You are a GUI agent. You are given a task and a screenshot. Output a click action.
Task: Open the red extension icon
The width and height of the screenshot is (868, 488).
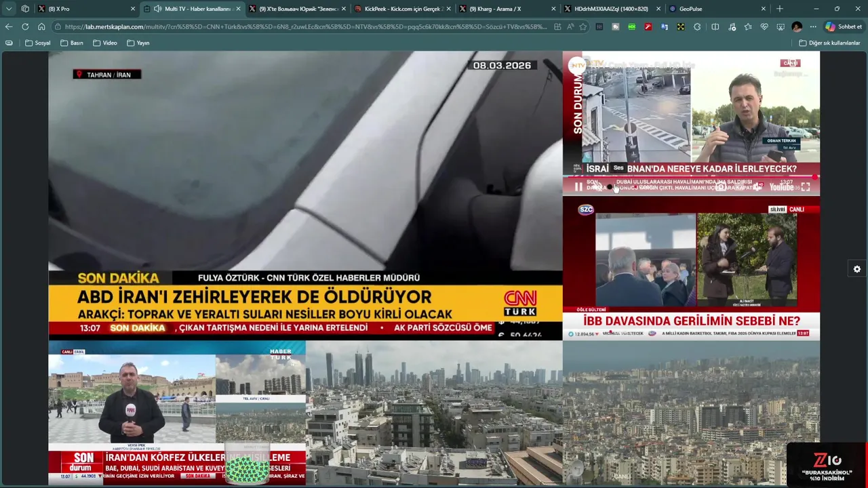(x=648, y=26)
